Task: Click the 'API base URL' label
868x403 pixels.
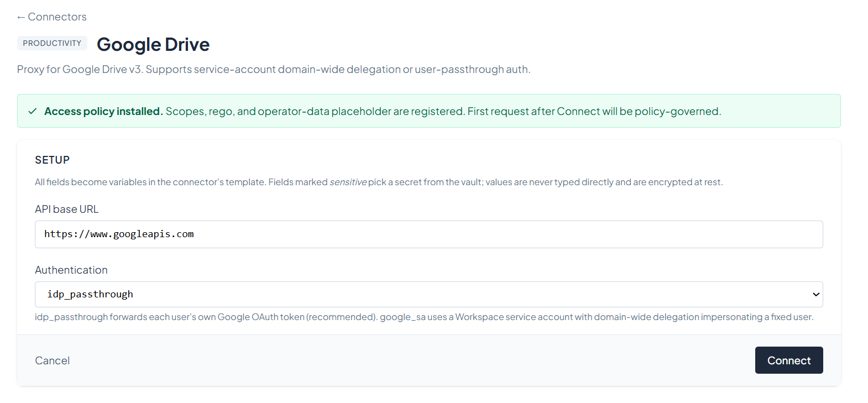Action: (x=67, y=210)
